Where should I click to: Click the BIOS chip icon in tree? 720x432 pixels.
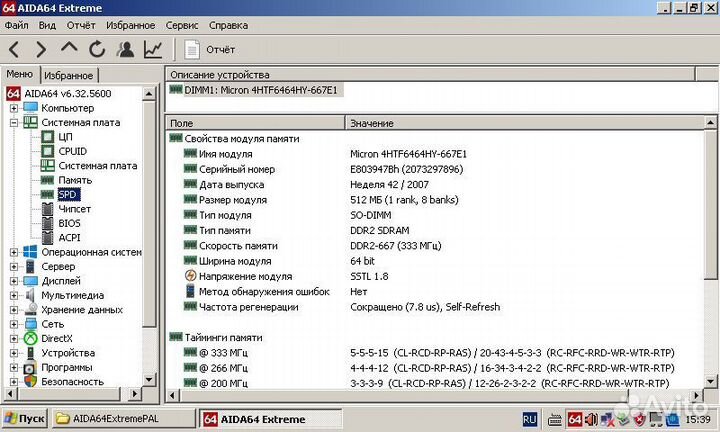(47, 223)
